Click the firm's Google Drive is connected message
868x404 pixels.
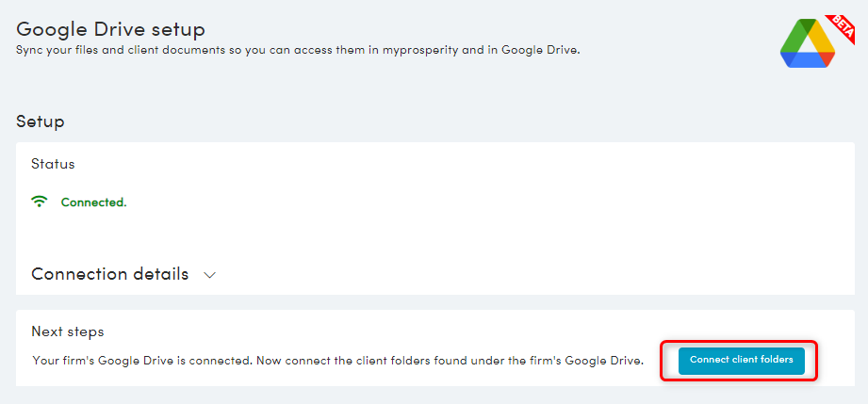tap(336, 360)
